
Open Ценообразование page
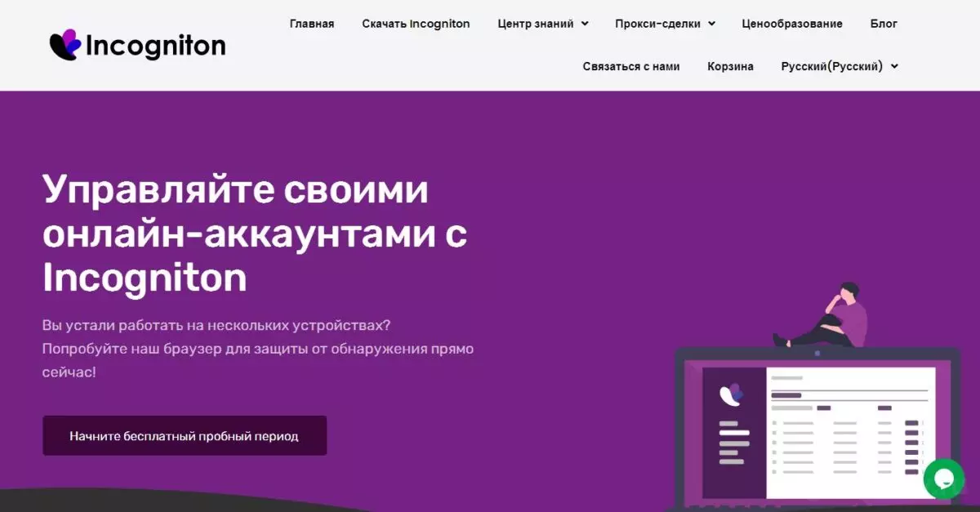792,24
